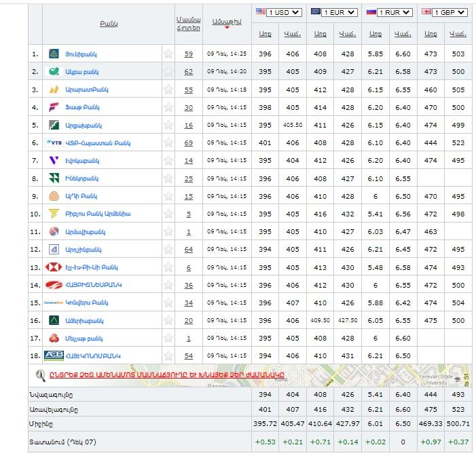Click the Ameriabank green logo
476x462 pixels.
point(54,320)
